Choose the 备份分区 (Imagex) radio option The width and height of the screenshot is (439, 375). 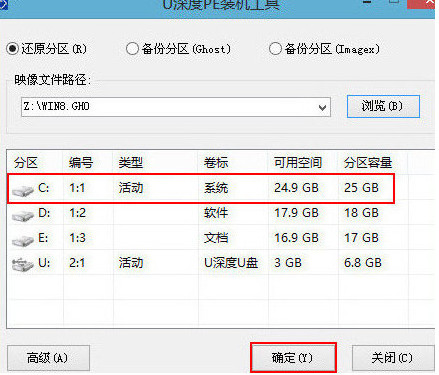coord(275,49)
